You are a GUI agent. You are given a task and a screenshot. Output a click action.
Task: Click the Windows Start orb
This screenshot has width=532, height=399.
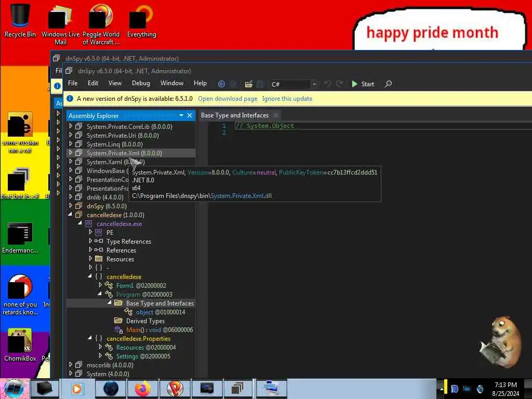[x=14, y=389]
